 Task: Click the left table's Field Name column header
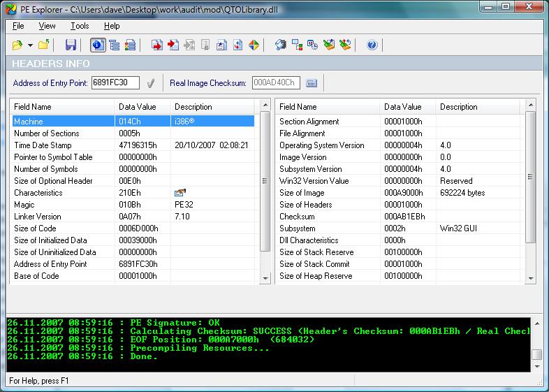pyautogui.click(x=62, y=107)
